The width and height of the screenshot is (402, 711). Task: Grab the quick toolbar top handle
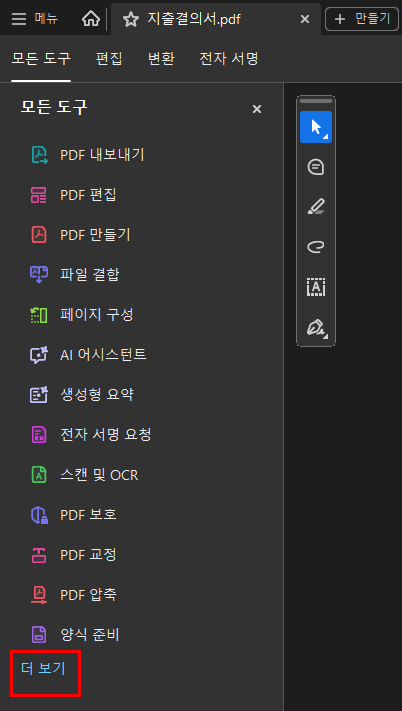coord(316,101)
